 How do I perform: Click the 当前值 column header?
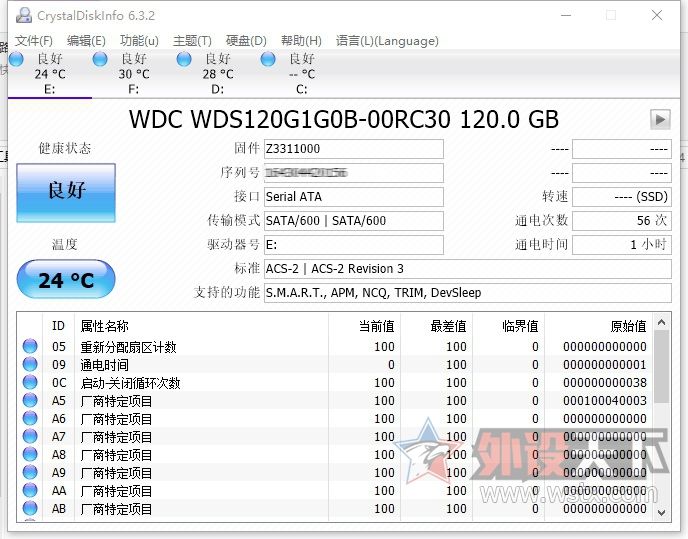click(365, 326)
